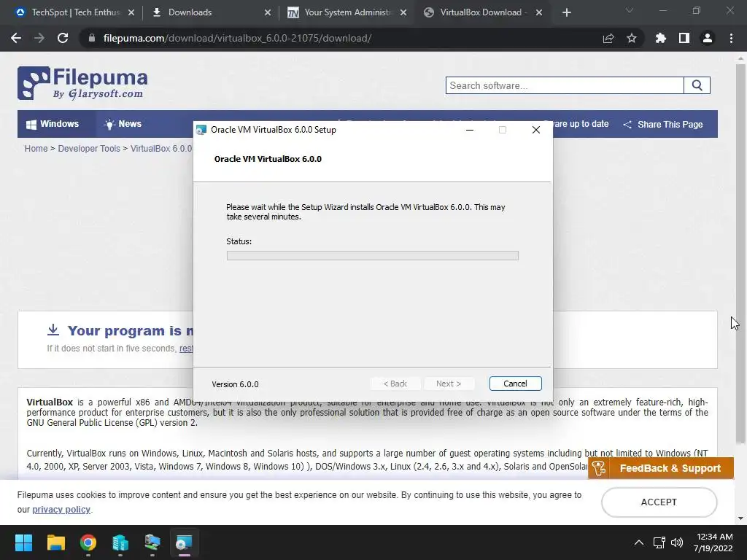Bookmark this page with the star icon
747x560 pixels.
click(632, 38)
